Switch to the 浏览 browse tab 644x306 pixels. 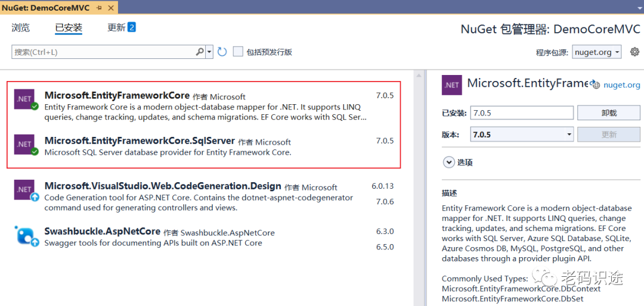coord(20,28)
